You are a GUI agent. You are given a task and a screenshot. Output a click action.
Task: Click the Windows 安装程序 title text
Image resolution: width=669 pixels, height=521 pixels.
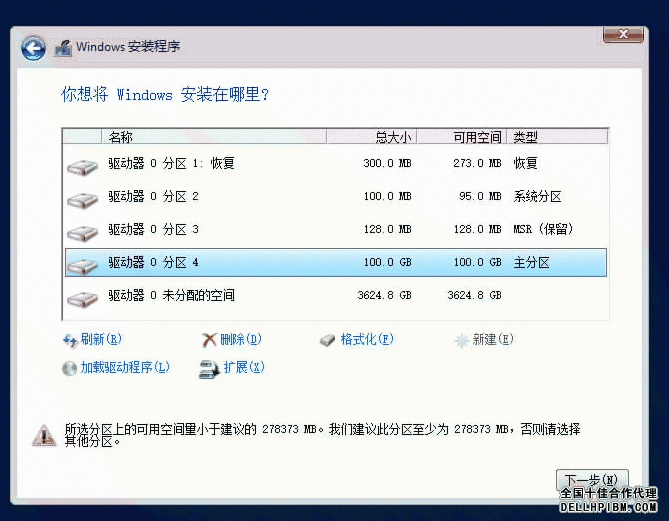tap(128, 47)
